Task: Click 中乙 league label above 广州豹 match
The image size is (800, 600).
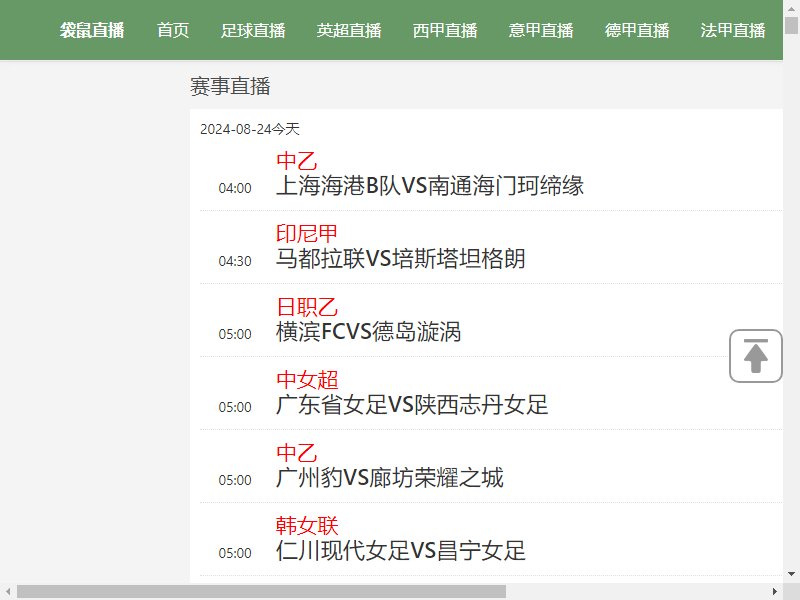Action: 296,453
